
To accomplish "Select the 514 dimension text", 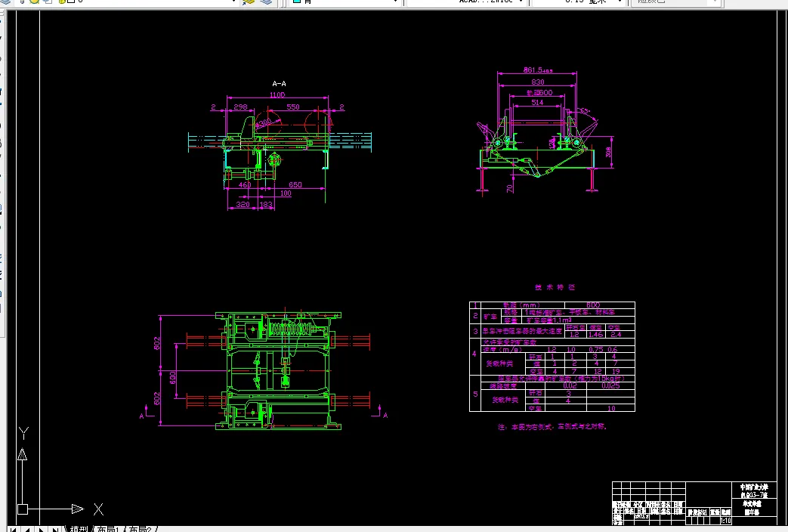I will pyautogui.click(x=537, y=102).
